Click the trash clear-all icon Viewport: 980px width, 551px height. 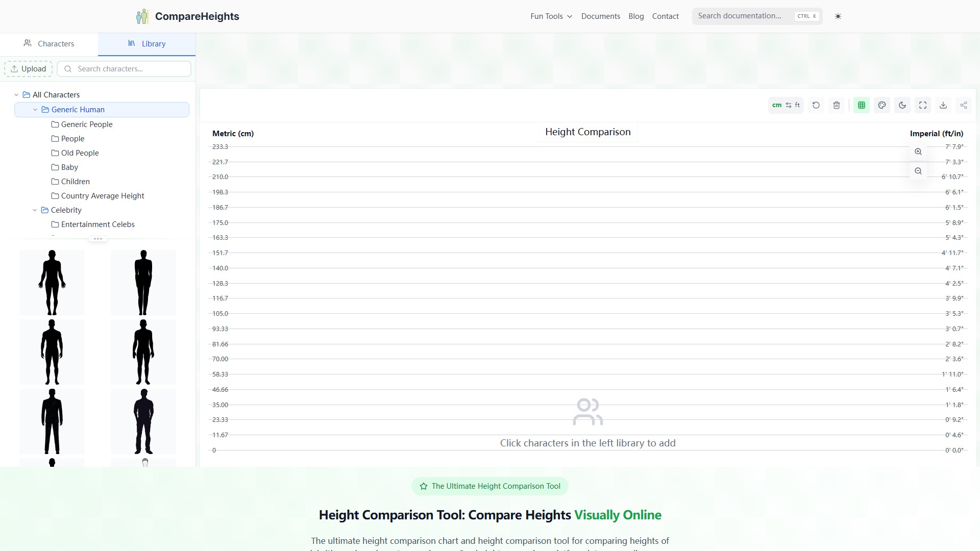pyautogui.click(x=836, y=105)
